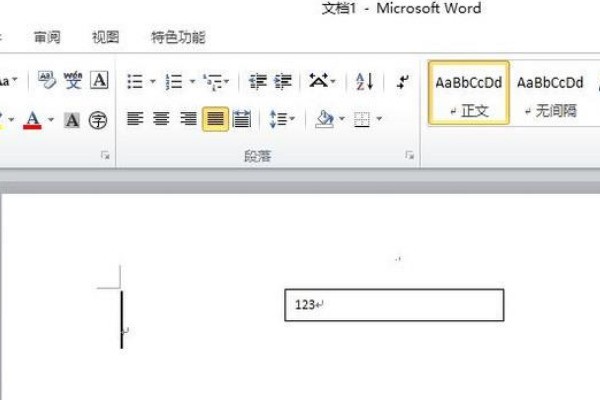Expand the borders dropdown arrow
Screen dimensions: 600x400
point(379,119)
